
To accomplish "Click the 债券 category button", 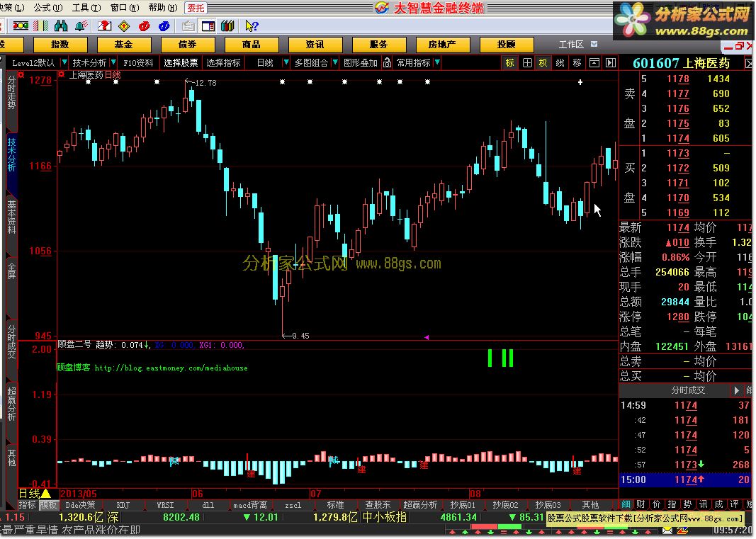I will [x=188, y=45].
